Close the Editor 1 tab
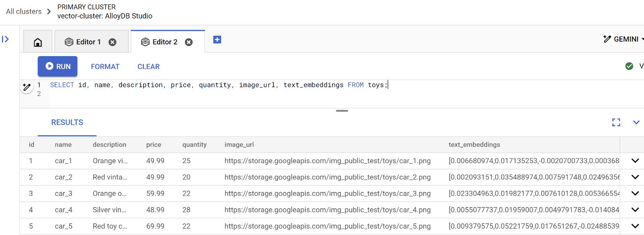The width and height of the screenshot is (644, 235). point(113,42)
